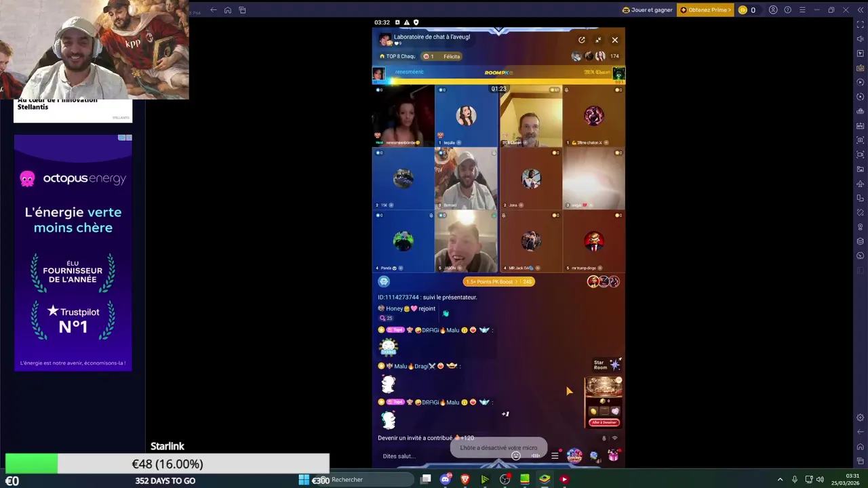The image size is (868, 488).
Task: Click the BlueStacks account profile icon
Action: coord(773,10)
